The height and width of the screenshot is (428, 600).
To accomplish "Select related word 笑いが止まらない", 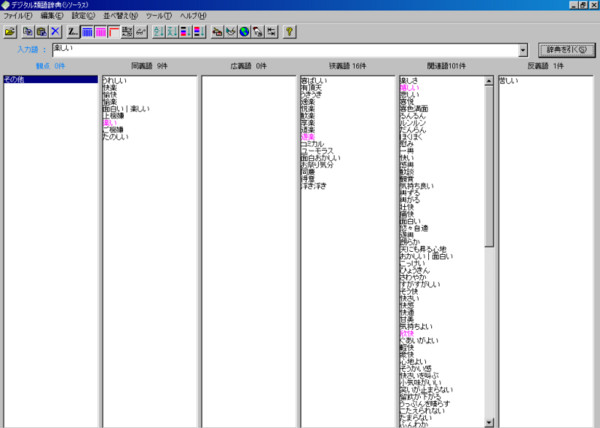I will click(x=426, y=390).
